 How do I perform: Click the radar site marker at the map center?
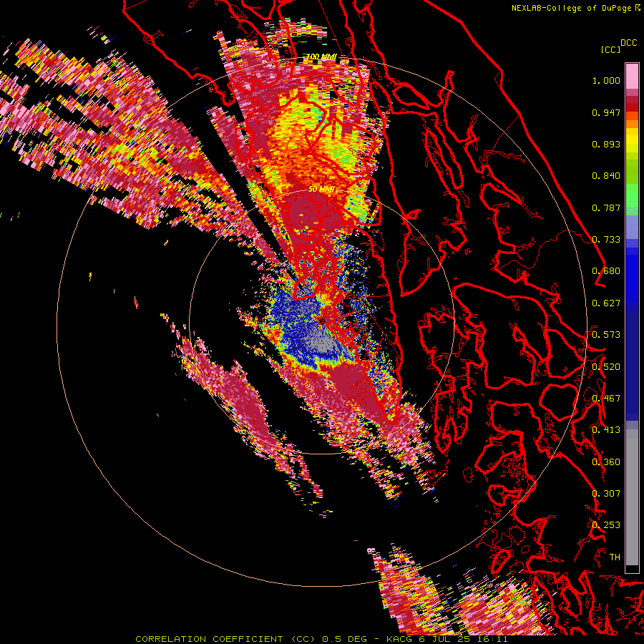pos(322,321)
